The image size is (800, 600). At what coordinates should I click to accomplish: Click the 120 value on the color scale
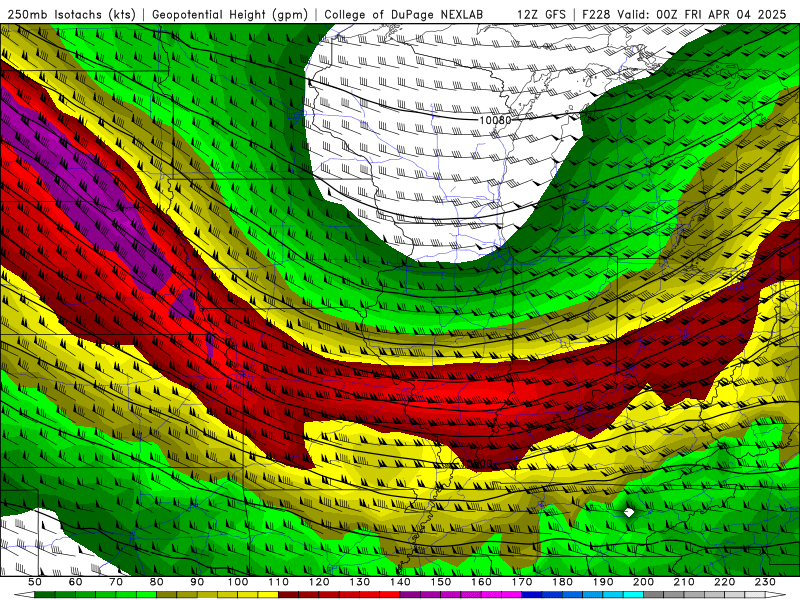click(x=319, y=582)
